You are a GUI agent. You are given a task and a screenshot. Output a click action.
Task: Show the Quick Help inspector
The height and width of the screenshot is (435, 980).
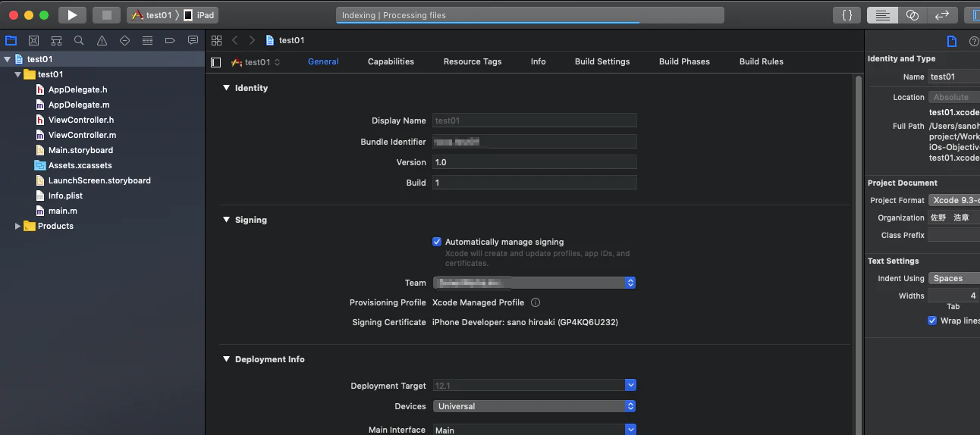(x=974, y=41)
